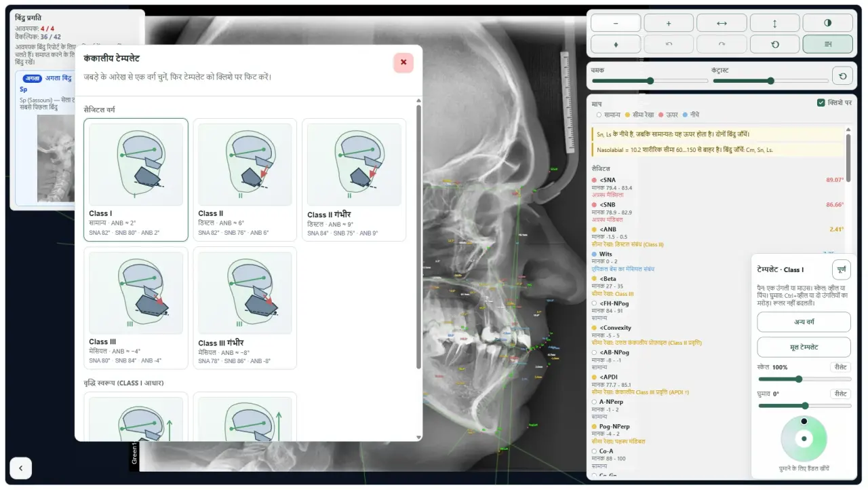Toggle the invert contrast half-circle icon

827,23
